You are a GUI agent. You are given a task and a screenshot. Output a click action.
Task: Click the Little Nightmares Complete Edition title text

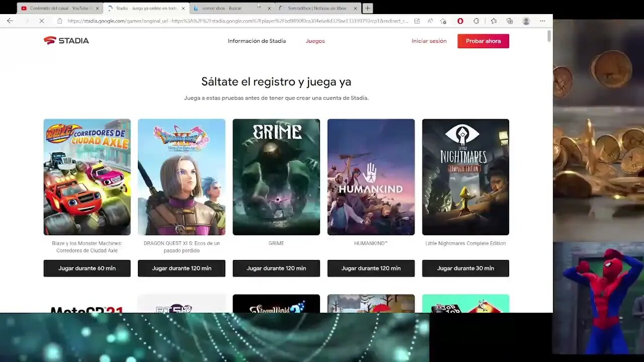[465, 243]
